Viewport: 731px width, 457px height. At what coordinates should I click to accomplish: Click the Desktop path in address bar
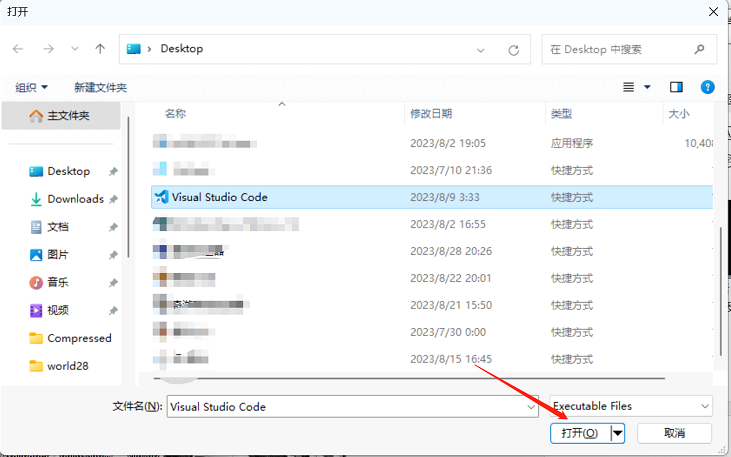pos(182,48)
